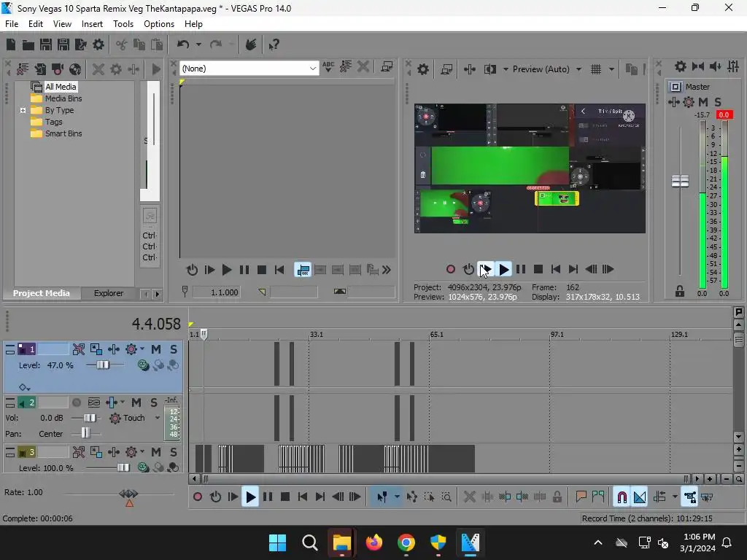The width and height of the screenshot is (747, 560).
Task: Open the Tools menu
Action: click(123, 24)
